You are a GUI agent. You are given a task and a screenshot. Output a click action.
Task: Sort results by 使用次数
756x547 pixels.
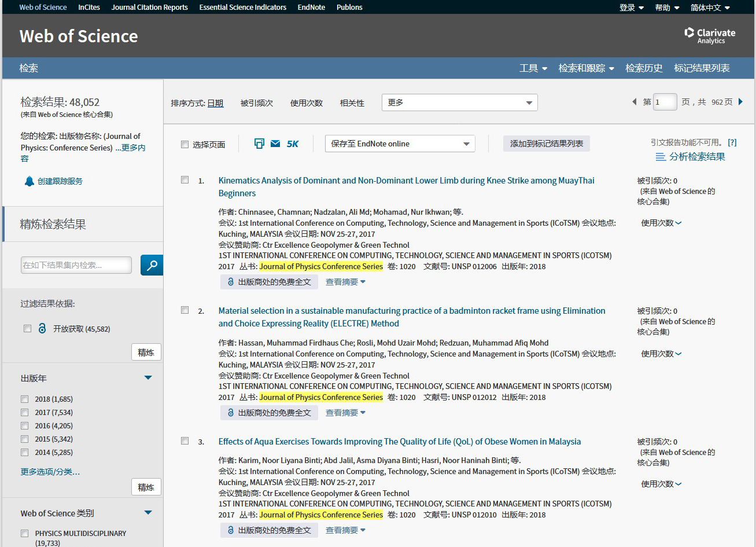(x=307, y=103)
